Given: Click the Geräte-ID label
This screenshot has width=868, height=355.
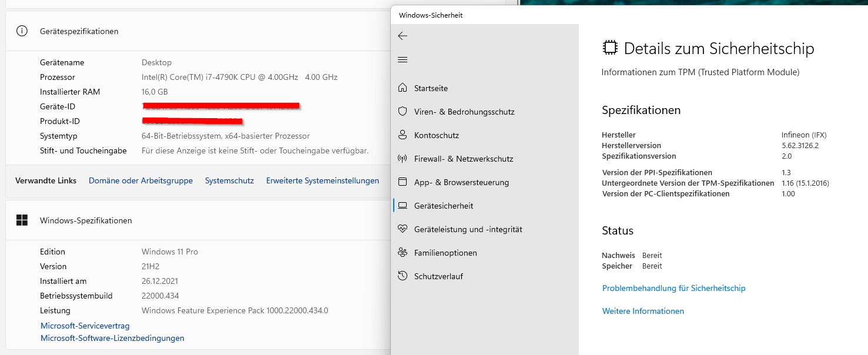Looking at the screenshot, I should point(58,106).
